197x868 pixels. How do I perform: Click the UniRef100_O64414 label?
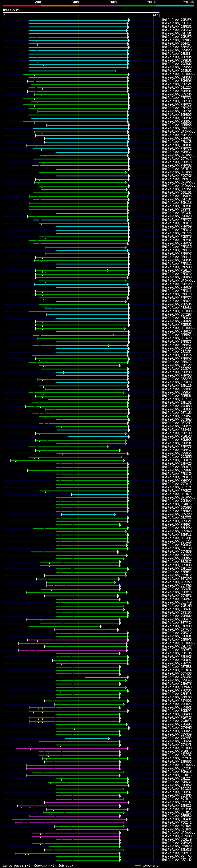tap(177, 43)
